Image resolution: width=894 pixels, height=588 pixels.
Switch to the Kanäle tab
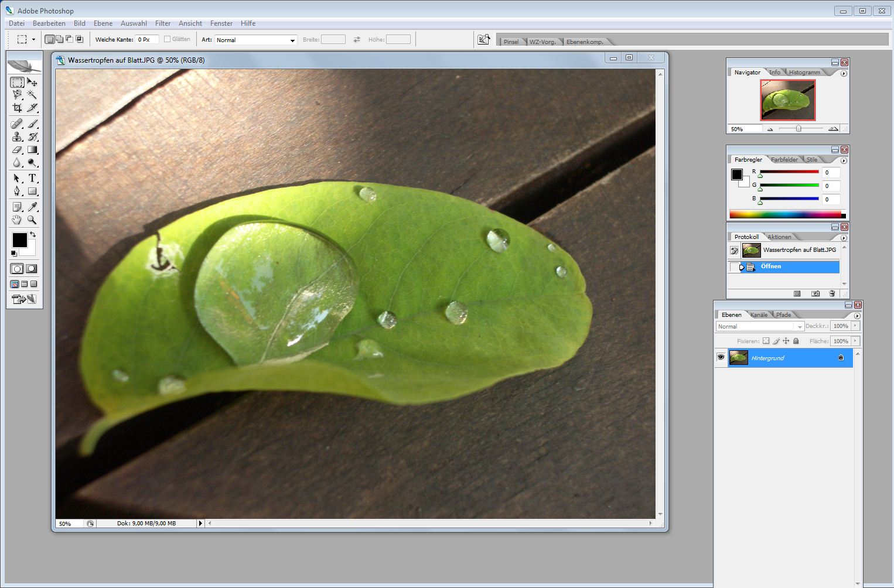[759, 314]
